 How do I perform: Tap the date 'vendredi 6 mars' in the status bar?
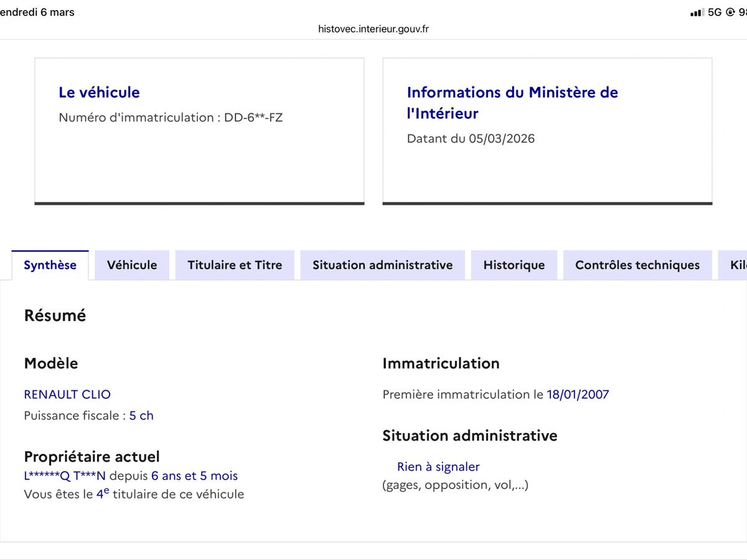(x=37, y=11)
